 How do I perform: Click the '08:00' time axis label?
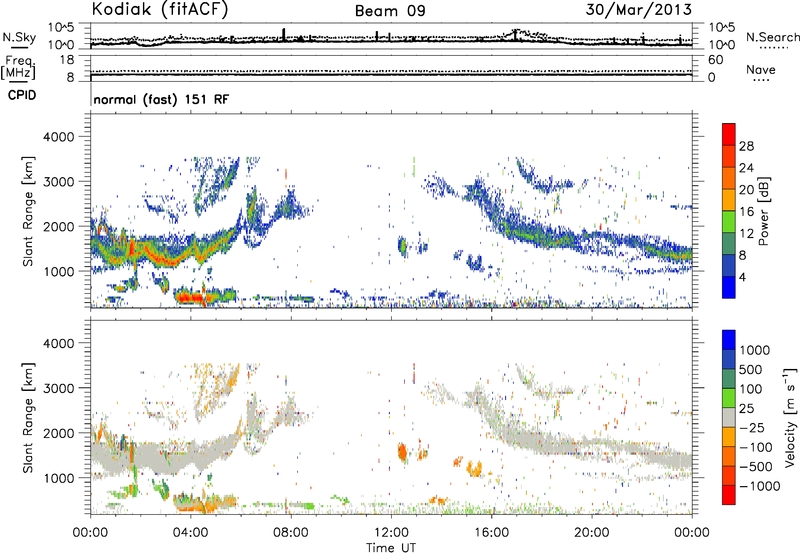tap(291, 533)
